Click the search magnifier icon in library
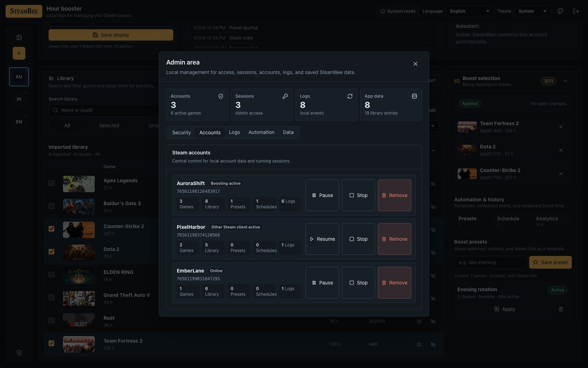The width and height of the screenshot is (588, 368). pyautogui.click(x=55, y=110)
